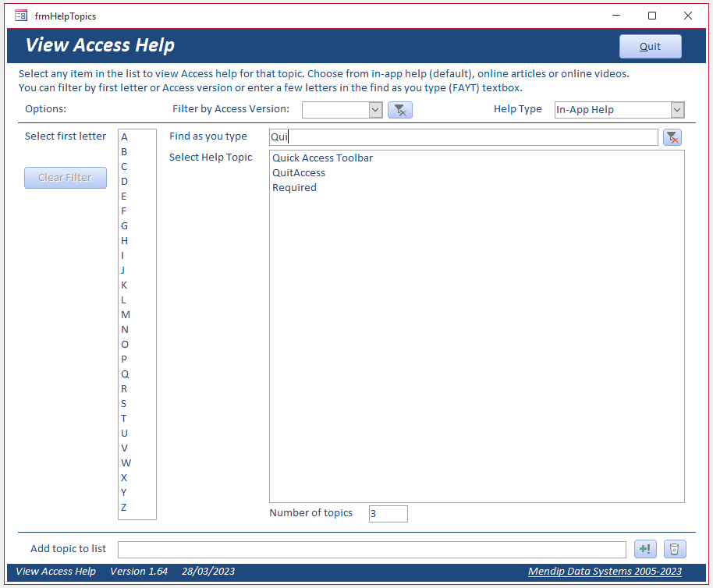
Task: Click the Number of topics box
Action: (x=388, y=514)
